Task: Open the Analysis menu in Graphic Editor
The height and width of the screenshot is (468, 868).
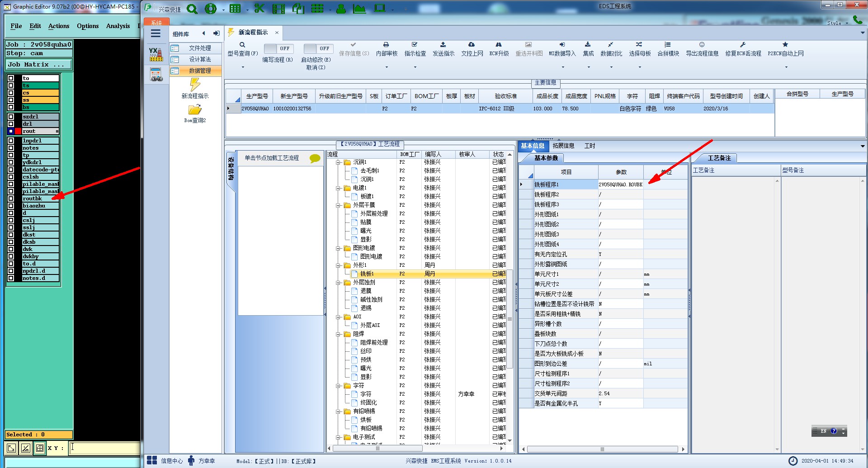Action: click(x=118, y=26)
